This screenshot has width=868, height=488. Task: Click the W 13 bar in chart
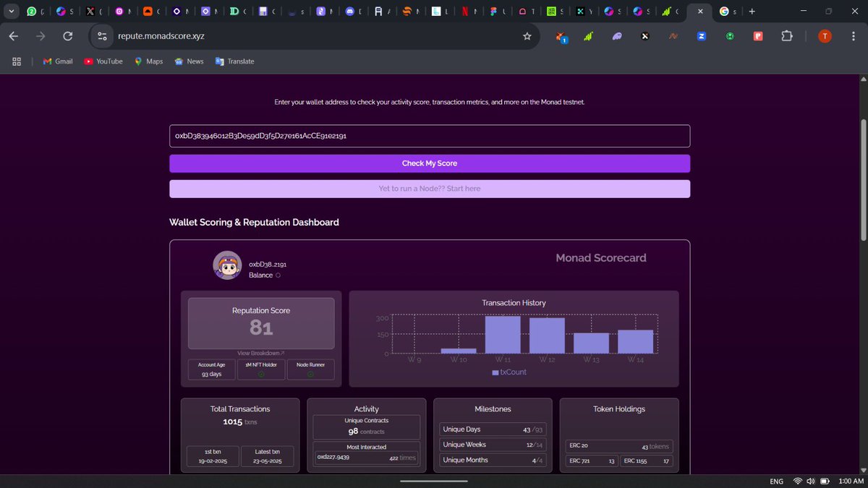[x=591, y=343]
